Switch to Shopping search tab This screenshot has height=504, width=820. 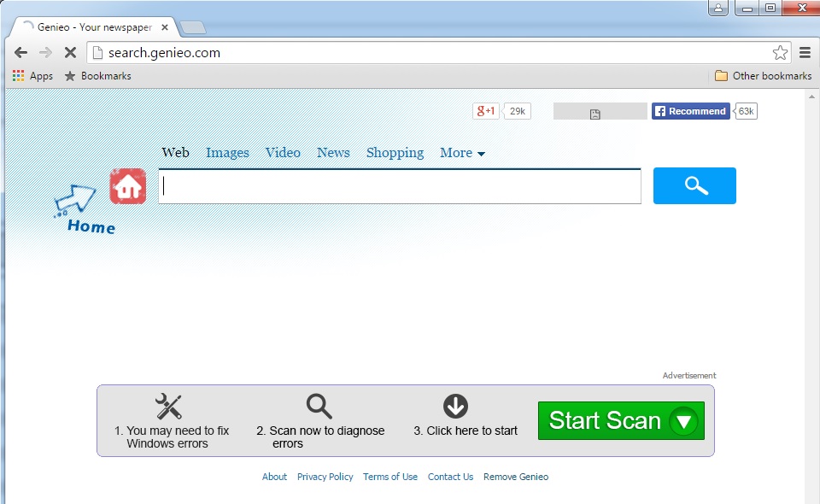point(395,153)
